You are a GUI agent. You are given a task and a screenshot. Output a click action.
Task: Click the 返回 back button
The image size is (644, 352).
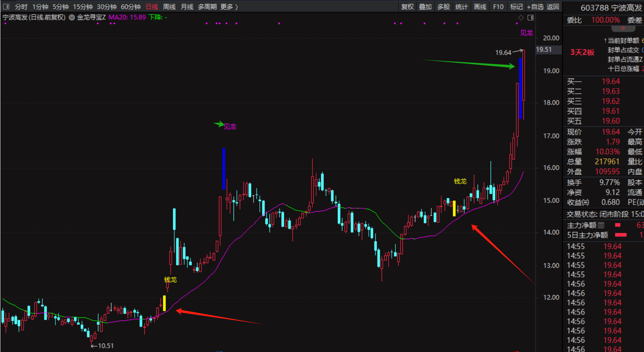point(553,7)
